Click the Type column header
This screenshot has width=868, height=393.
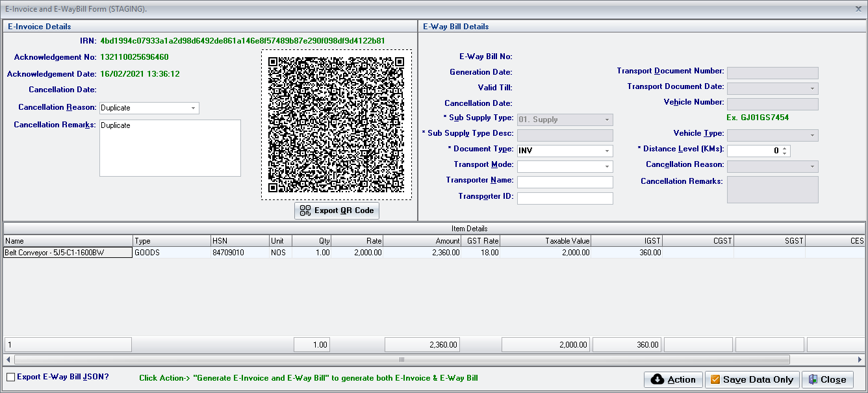pyautogui.click(x=172, y=241)
